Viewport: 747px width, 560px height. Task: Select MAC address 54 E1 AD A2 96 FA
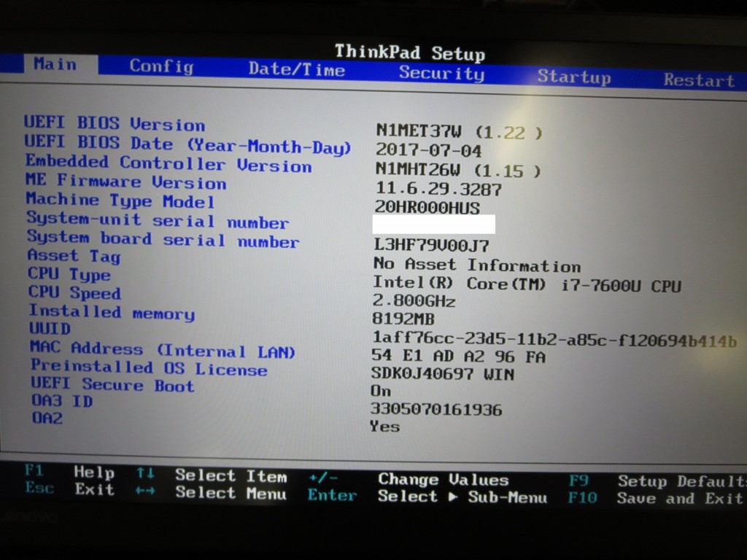click(458, 356)
